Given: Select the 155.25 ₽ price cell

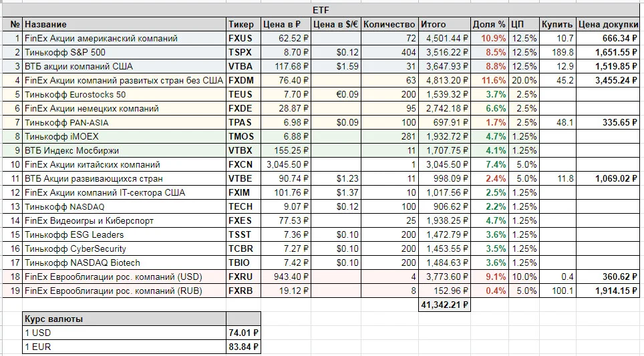Looking at the screenshot, I should click(x=286, y=151).
